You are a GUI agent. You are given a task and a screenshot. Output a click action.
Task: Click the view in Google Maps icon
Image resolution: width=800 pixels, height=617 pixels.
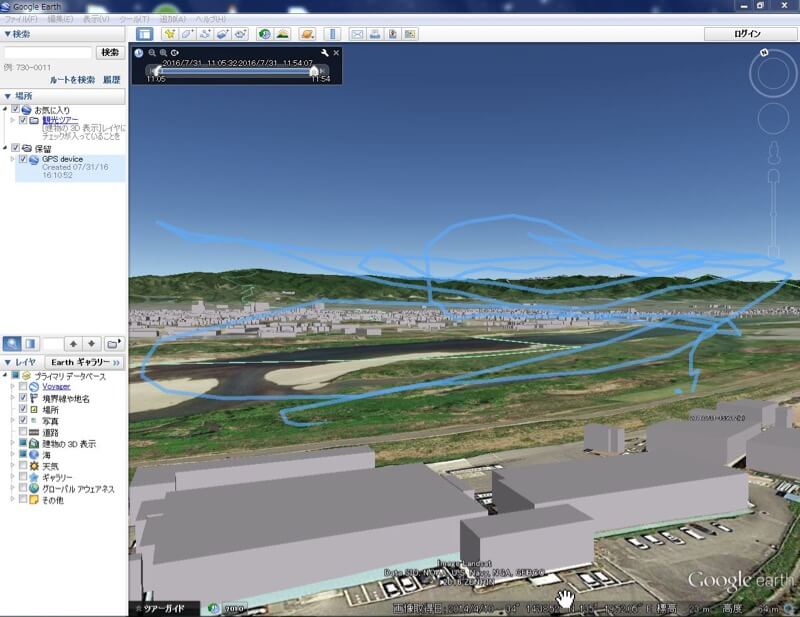pos(410,34)
